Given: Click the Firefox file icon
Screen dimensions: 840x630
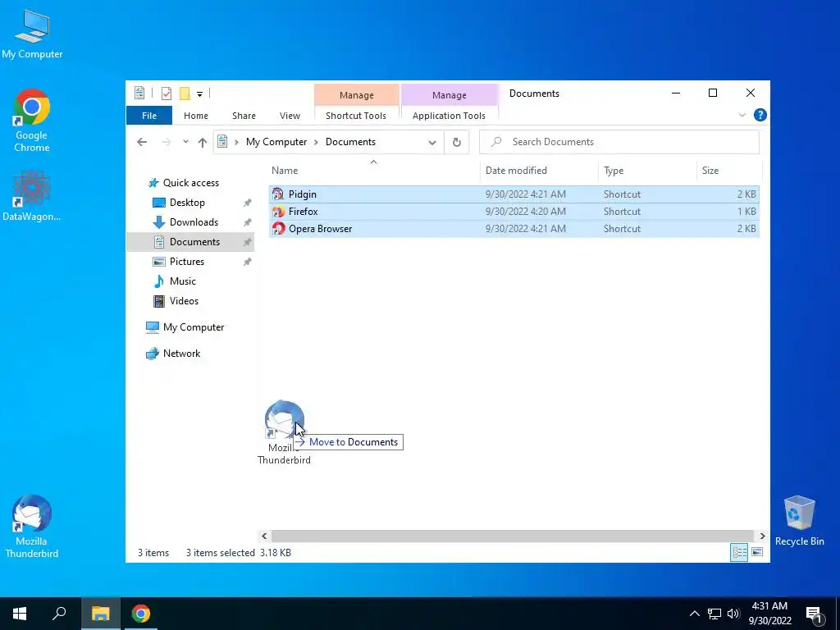Looking at the screenshot, I should tap(278, 212).
